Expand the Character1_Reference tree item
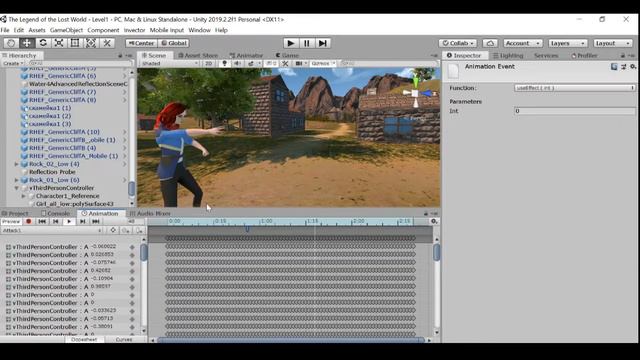Image resolution: width=640 pixels, height=360 pixels. [x=24, y=196]
